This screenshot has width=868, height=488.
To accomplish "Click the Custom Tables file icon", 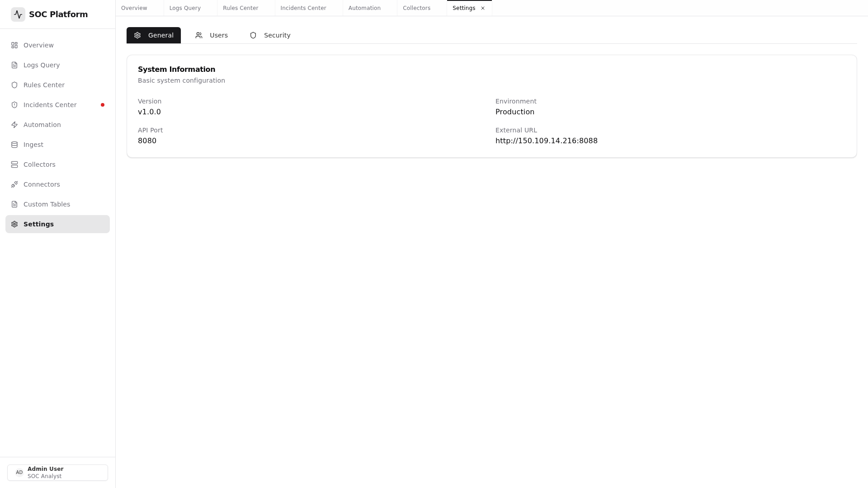I will click(x=14, y=204).
